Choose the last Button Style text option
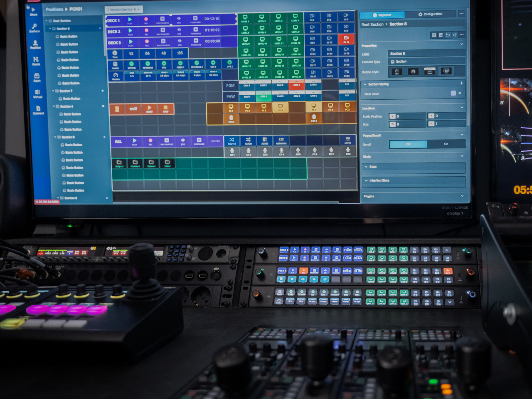This screenshot has height=399, width=532. point(446,71)
